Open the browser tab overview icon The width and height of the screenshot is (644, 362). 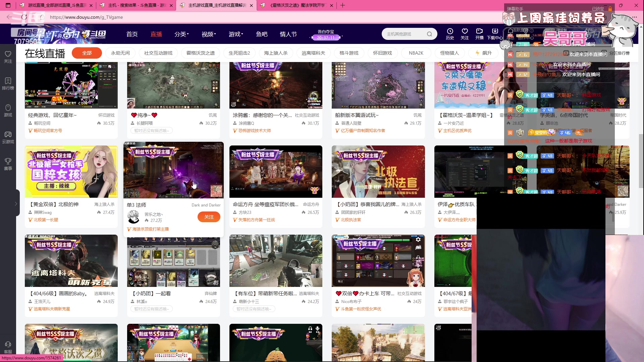[8, 5]
